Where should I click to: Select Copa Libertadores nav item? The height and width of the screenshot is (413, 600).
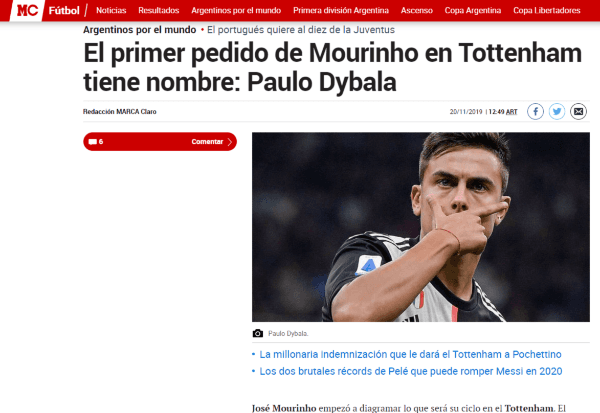546,10
